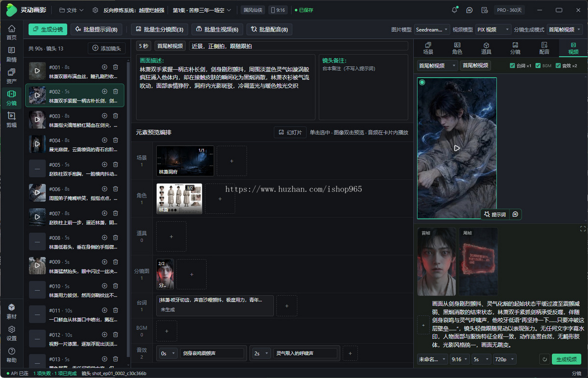588x378 pixels.
Task: Add a shot after #006 using plus icon
Action: click(x=104, y=189)
